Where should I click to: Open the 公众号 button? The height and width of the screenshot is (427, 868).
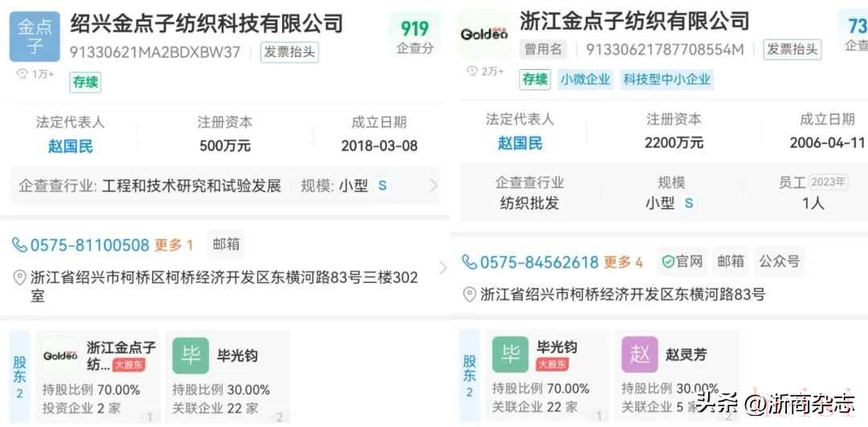point(779,261)
